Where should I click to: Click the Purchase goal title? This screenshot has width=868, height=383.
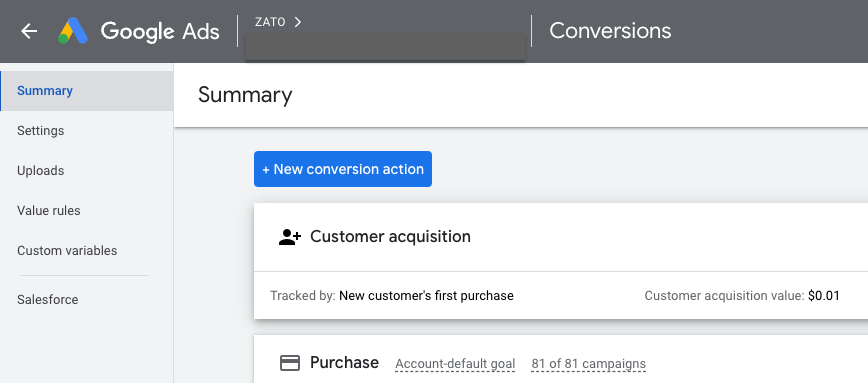(344, 363)
